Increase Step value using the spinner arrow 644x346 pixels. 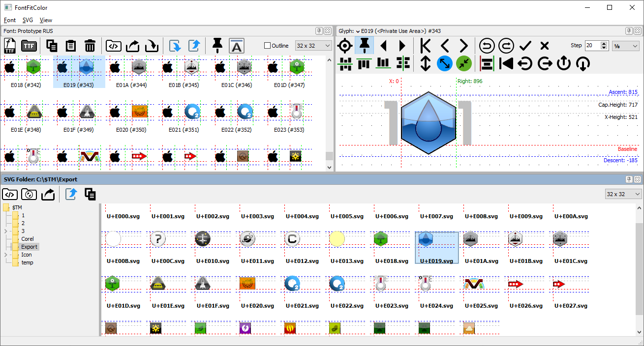[604, 43]
